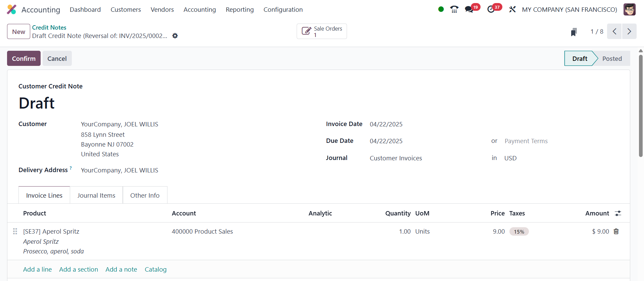Click the bookmark icon near pager
This screenshot has width=644, height=281.
pos(574,32)
